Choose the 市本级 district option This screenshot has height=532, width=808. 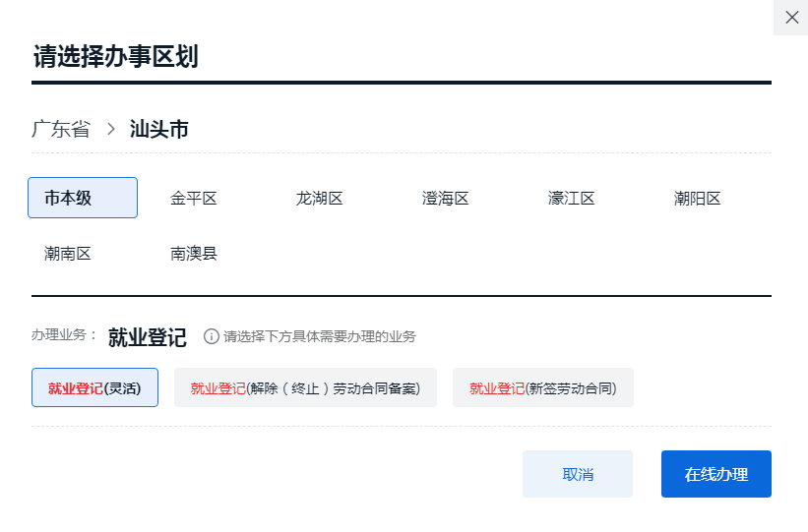point(83,198)
